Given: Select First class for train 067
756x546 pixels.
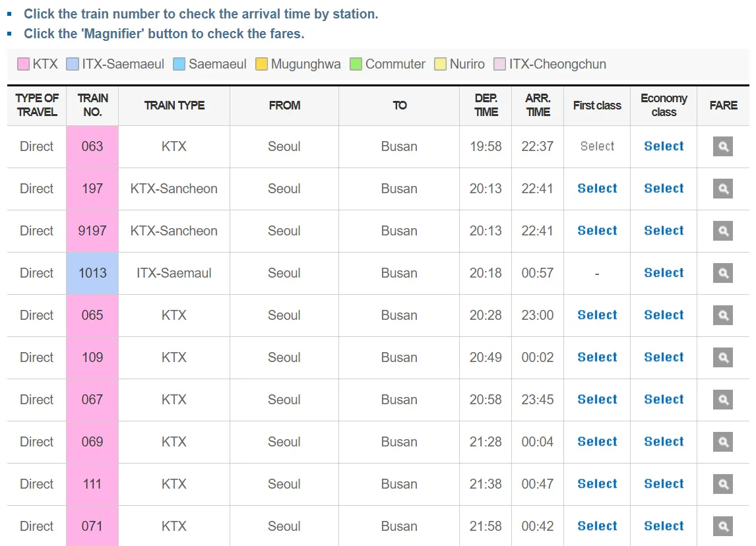Looking at the screenshot, I should coord(596,400).
